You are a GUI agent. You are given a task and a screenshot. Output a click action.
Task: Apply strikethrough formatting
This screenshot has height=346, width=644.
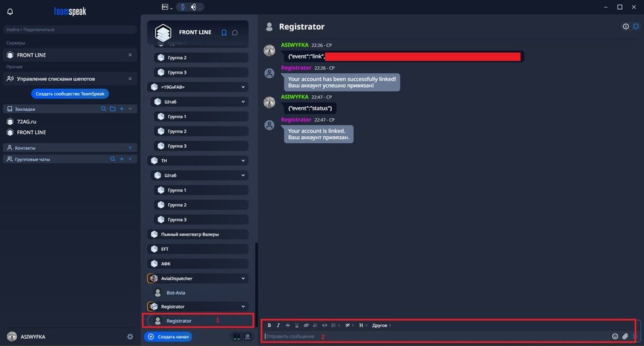287,325
